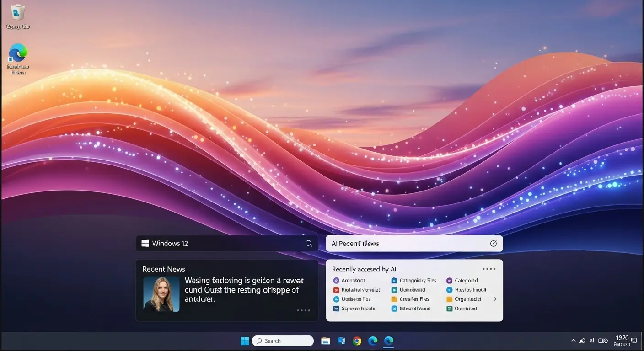Open the volume icon in the system tray
This screenshot has height=351, width=644.
[x=593, y=341]
